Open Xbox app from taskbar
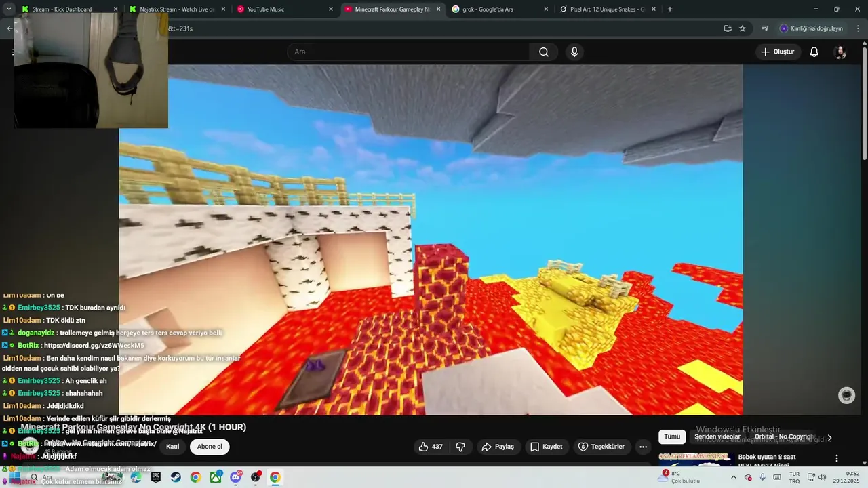 click(x=216, y=477)
